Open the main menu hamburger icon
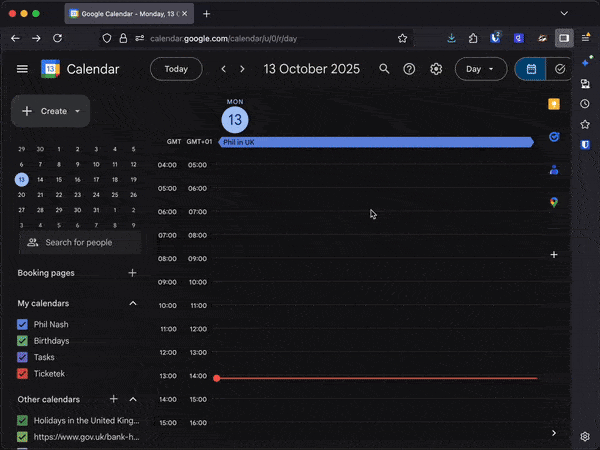600x450 pixels. coord(22,69)
